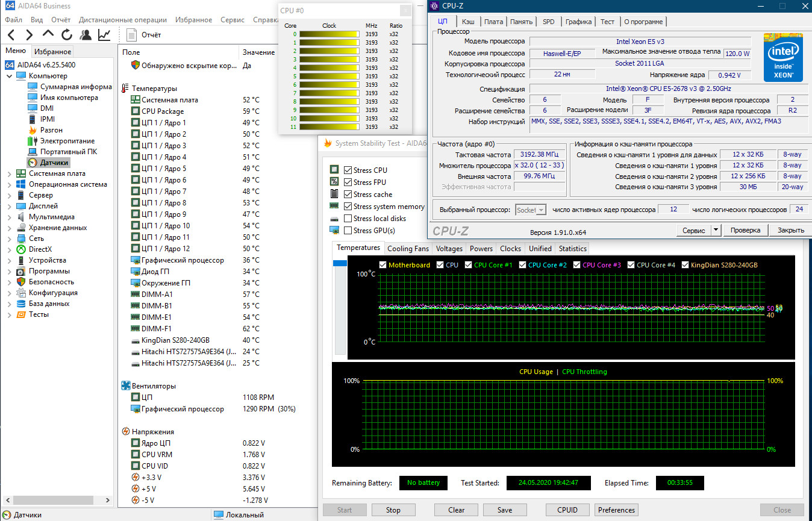The height and width of the screenshot is (521, 812).
Task: Expand Хранение данных tree node
Action: 10,228
